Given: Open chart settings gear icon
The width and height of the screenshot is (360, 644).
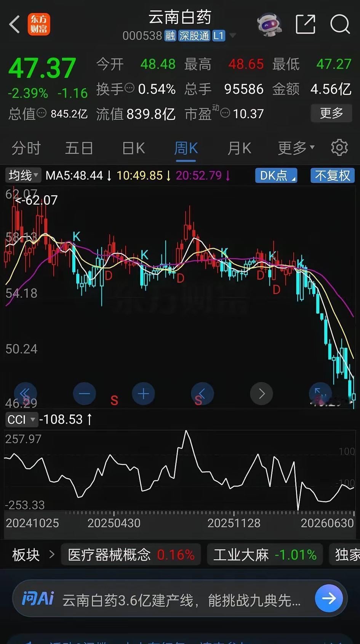Looking at the screenshot, I should (x=339, y=148).
